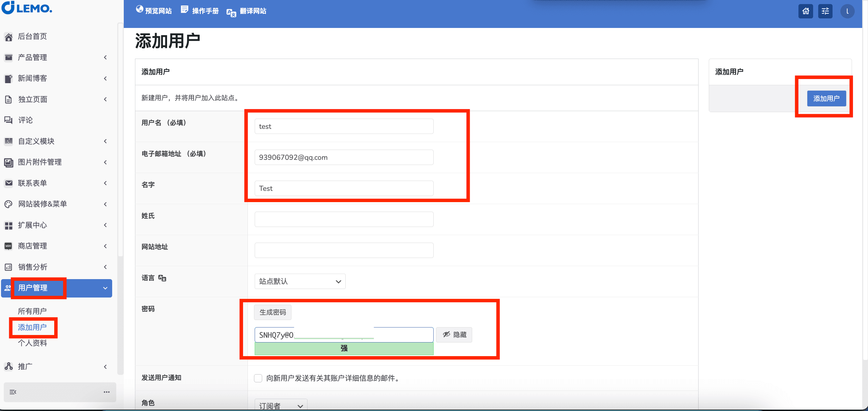Click the 生成密码 generate password button
This screenshot has height=411, width=868.
pos(273,312)
